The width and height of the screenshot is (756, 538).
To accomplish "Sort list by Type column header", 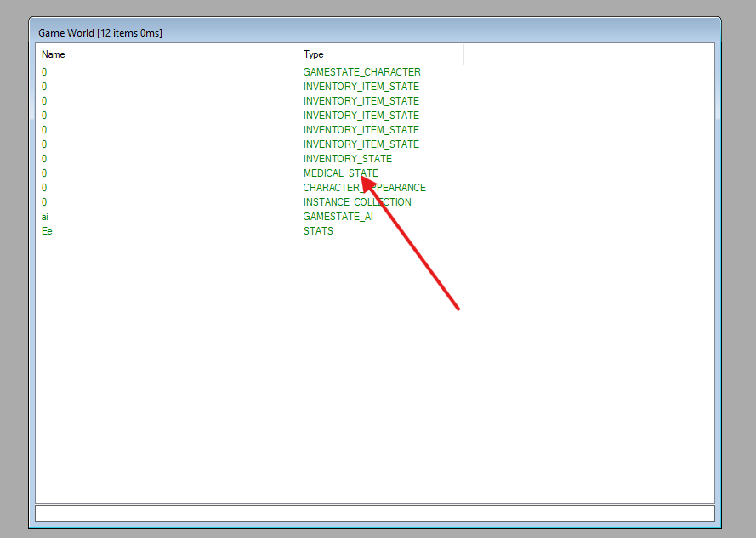I will click(381, 54).
